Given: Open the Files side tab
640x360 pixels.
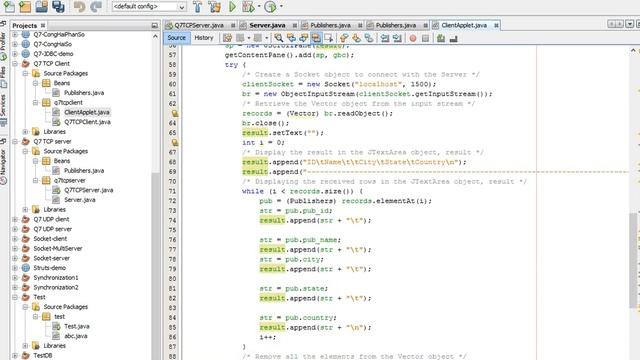Looking at the screenshot, I should [x=3, y=78].
